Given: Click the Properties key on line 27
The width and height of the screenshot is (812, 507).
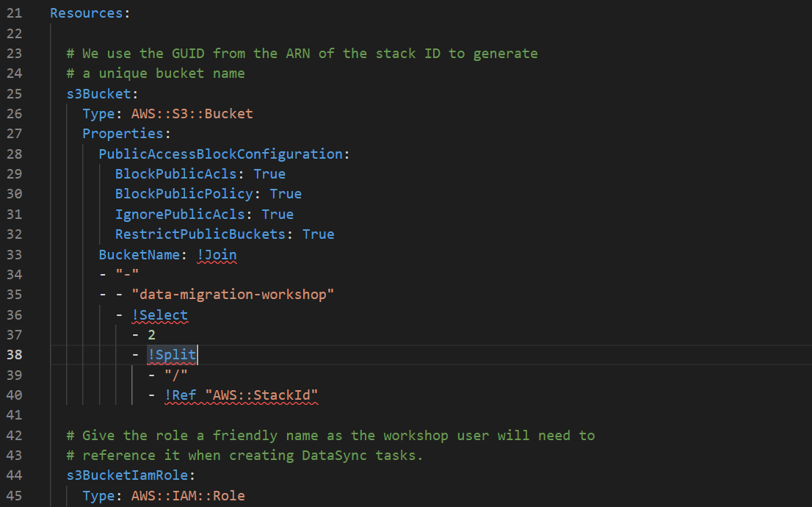Looking at the screenshot, I should click(123, 134).
